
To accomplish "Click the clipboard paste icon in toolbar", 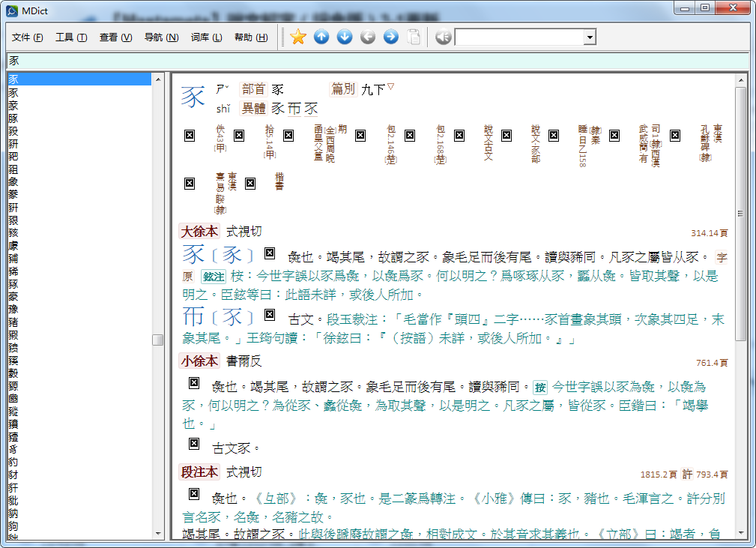I will (414, 37).
